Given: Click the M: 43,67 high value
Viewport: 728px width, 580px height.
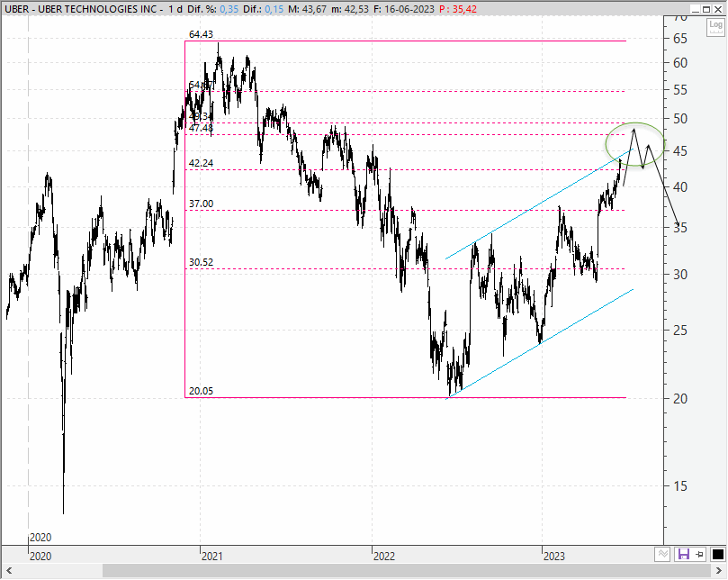Looking at the screenshot, I should click(307, 9).
